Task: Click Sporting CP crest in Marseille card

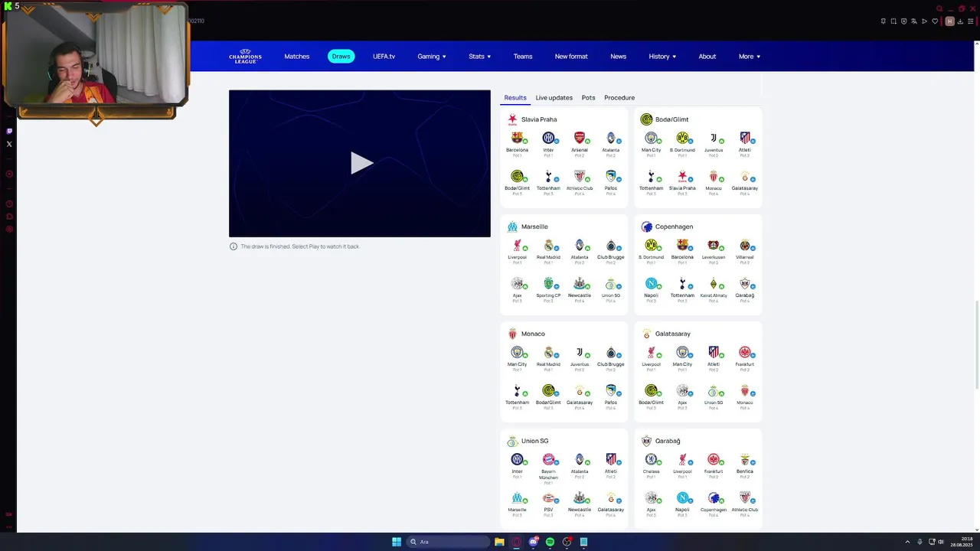Action: (548, 283)
